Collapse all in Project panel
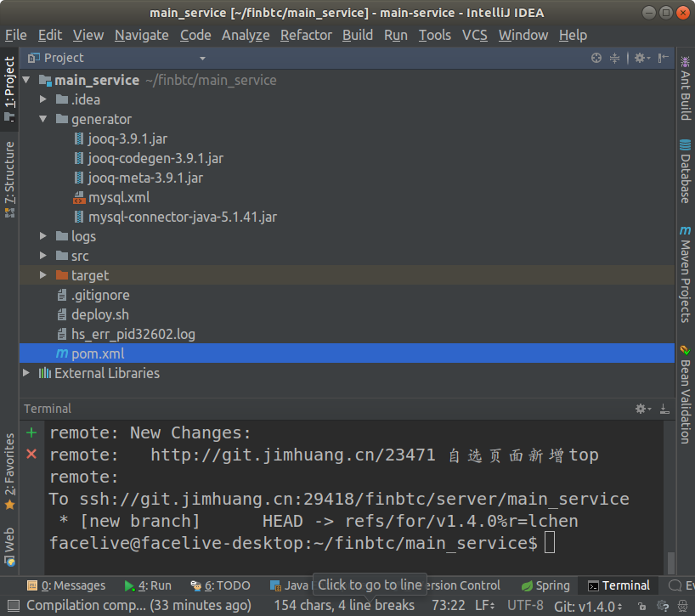Viewport: 695px width, 616px height. [615, 58]
